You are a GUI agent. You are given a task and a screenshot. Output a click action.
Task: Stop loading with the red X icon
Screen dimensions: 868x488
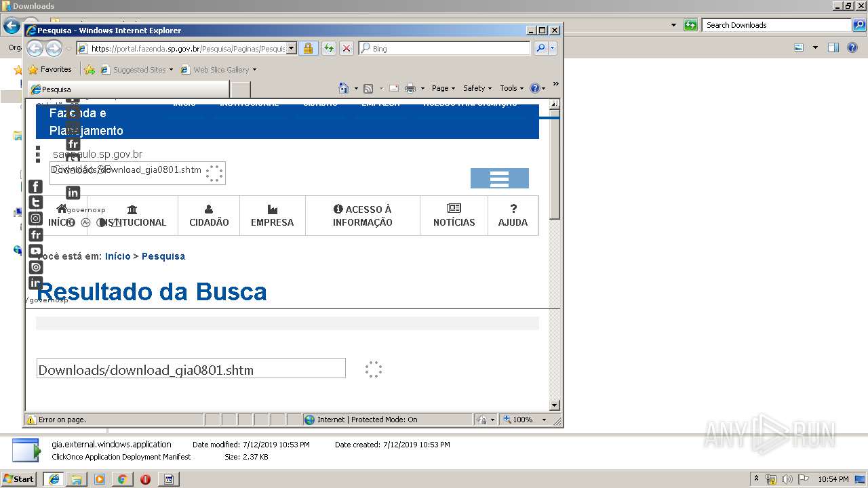coord(347,48)
